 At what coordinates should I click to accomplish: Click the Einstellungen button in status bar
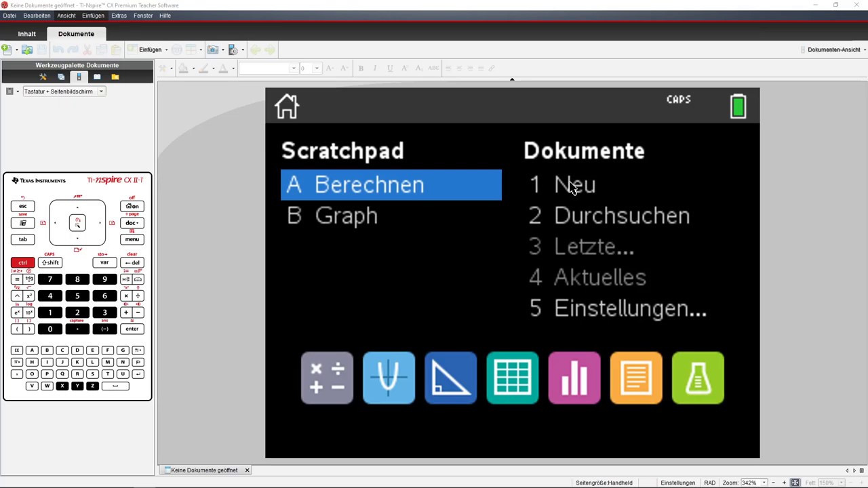click(677, 483)
